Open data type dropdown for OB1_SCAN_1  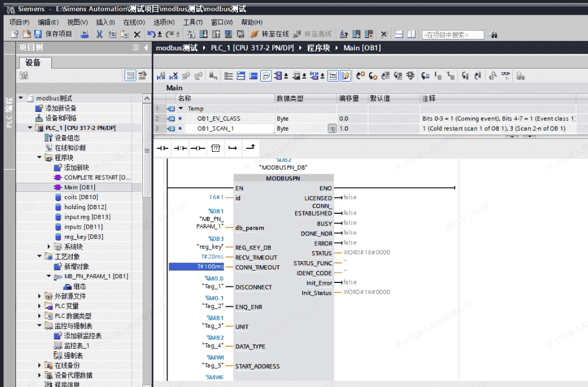pos(332,128)
